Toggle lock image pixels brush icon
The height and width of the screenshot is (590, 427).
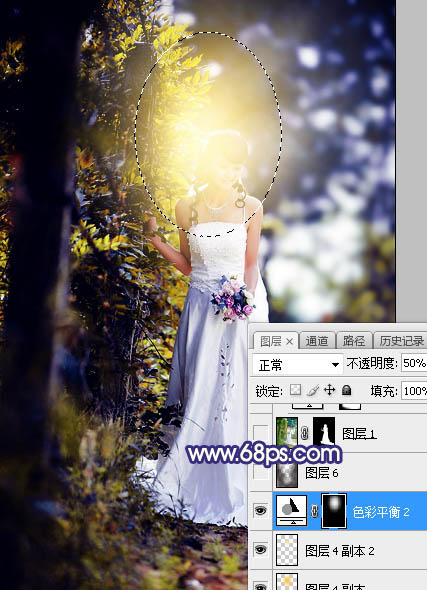coord(313,391)
